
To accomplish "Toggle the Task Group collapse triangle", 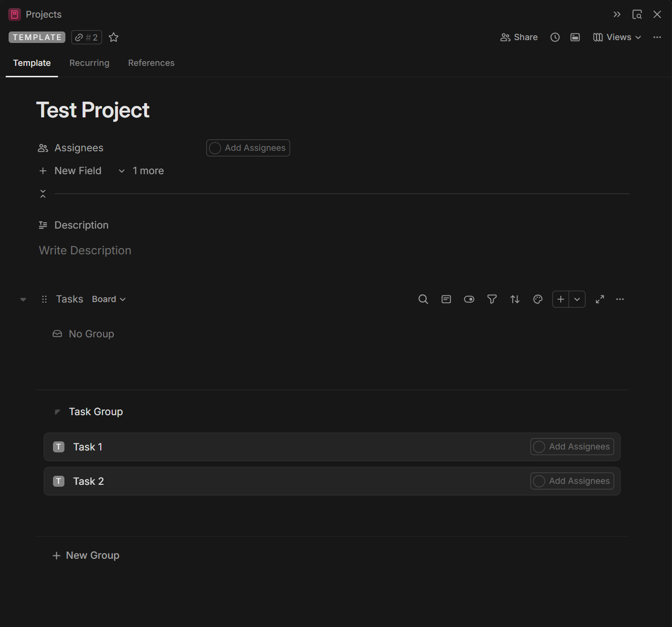I will (57, 412).
